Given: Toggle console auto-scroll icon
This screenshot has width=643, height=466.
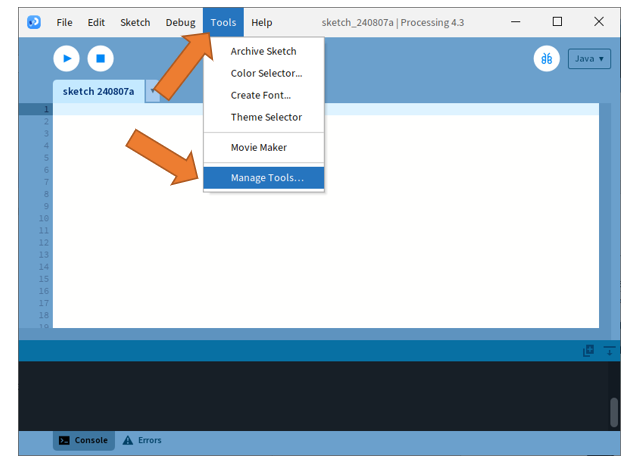Looking at the screenshot, I should point(609,351).
